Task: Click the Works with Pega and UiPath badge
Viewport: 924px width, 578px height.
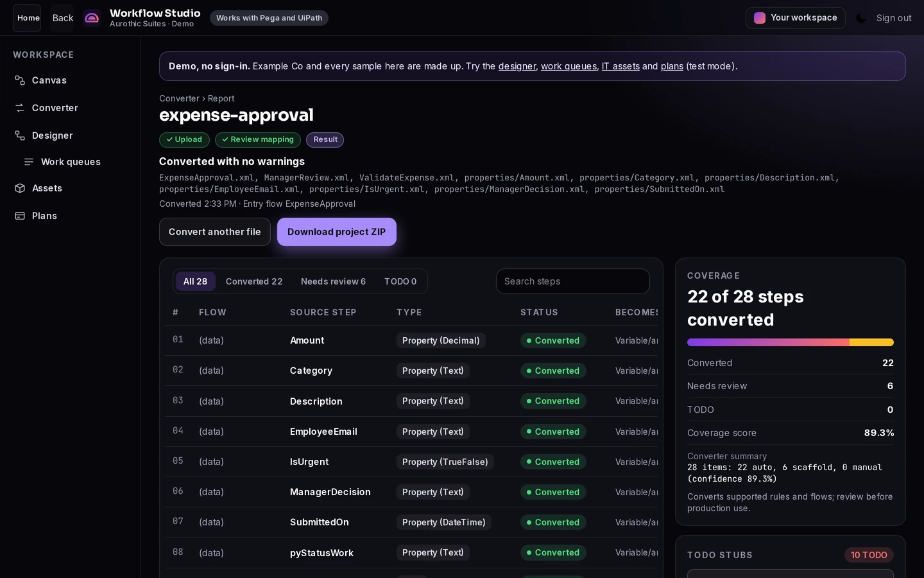Action: pos(269,18)
